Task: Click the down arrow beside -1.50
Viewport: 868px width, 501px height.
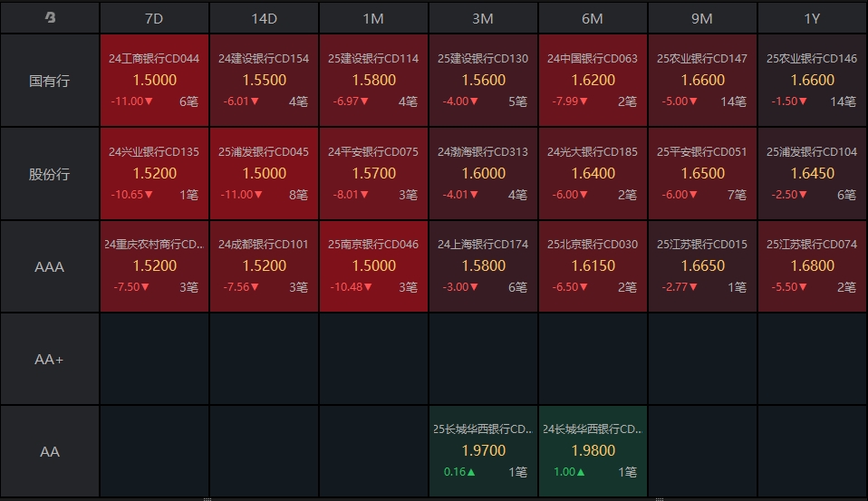Action: point(804,101)
